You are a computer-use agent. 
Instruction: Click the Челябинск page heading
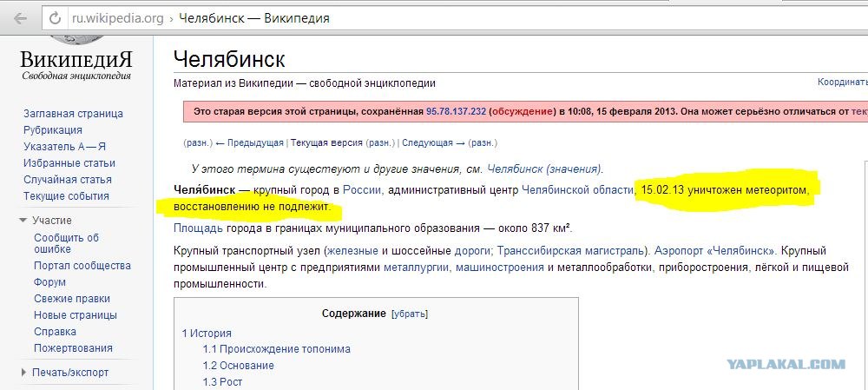click(x=229, y=59)
